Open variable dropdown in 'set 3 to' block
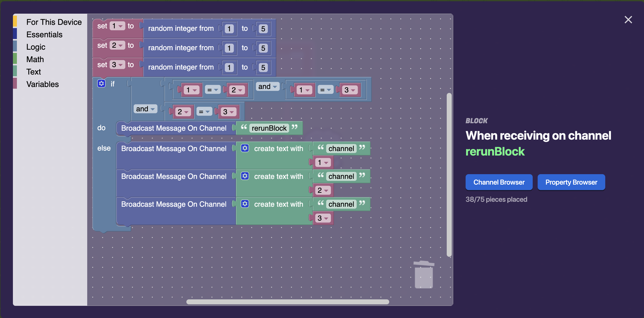The image size is (644, 318). click(x=117, y=65)
